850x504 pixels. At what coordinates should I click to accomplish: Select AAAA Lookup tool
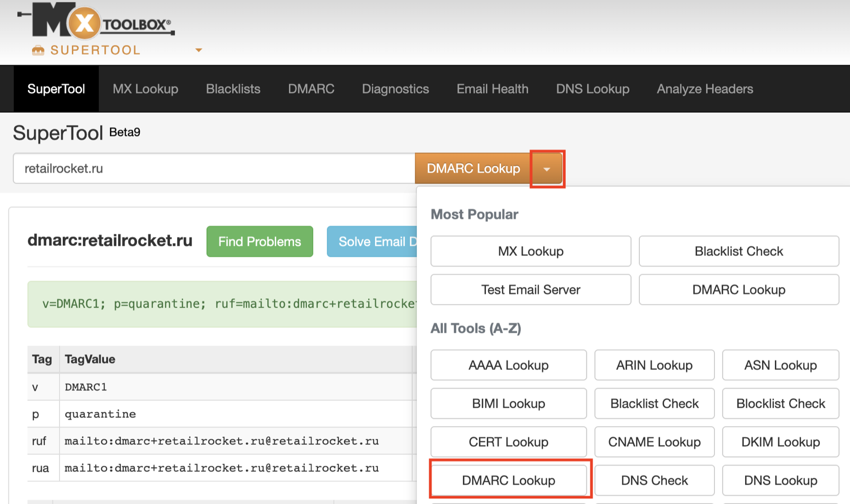click(509, 365)
